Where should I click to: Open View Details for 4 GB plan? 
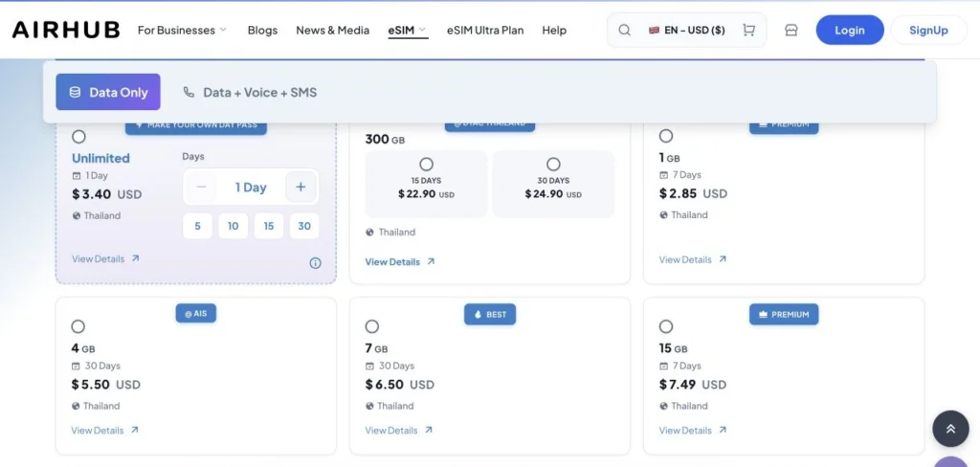(x=105, y=430)
